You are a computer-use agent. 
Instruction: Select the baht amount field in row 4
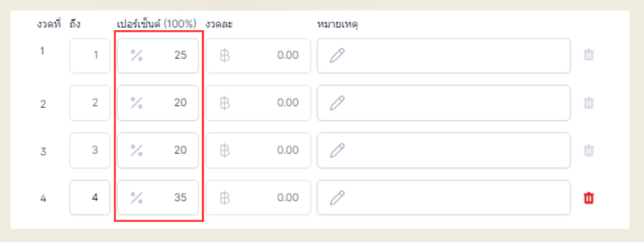258,198
